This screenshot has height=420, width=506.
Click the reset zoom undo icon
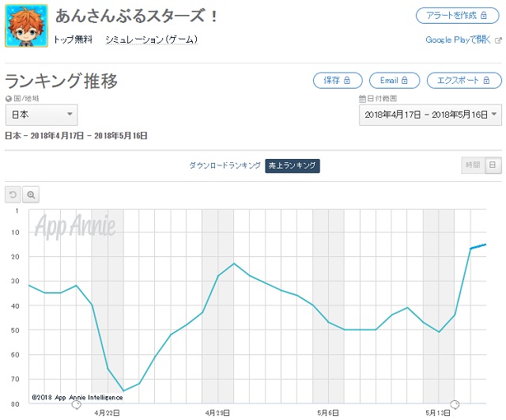13,195
